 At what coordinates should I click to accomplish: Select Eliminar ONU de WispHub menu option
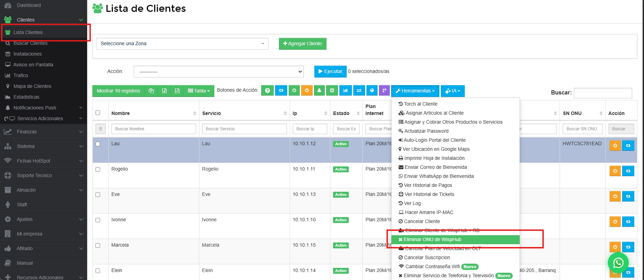[455, 239]
